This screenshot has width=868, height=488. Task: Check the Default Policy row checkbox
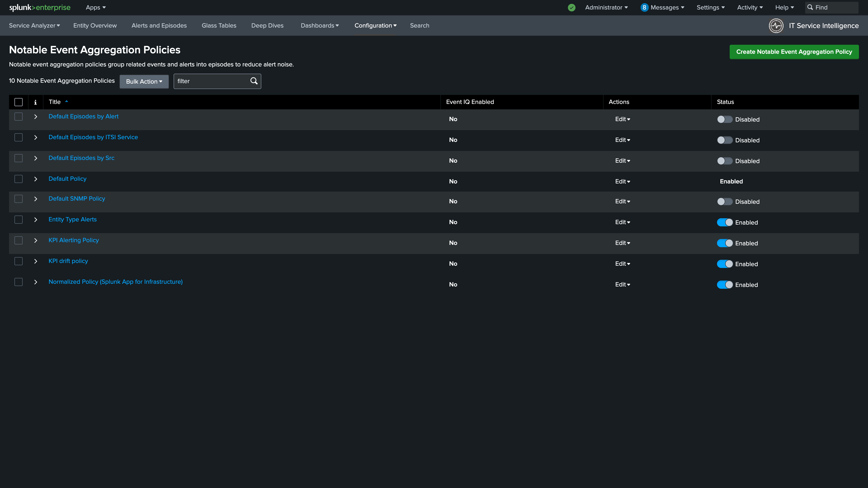coord(19,179)
